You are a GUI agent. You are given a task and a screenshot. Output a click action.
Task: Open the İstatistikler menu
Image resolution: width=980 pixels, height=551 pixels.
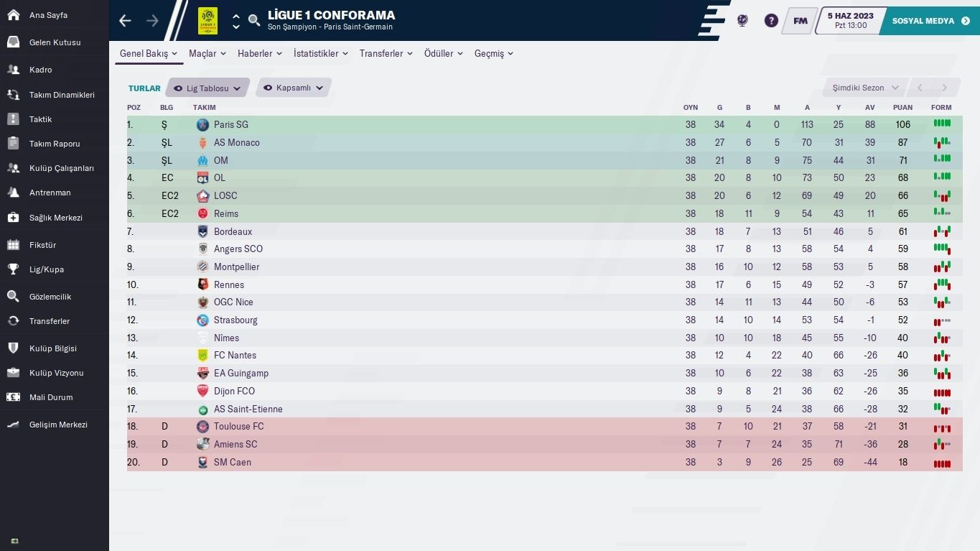pyautogui.click(x=320, y=54)
